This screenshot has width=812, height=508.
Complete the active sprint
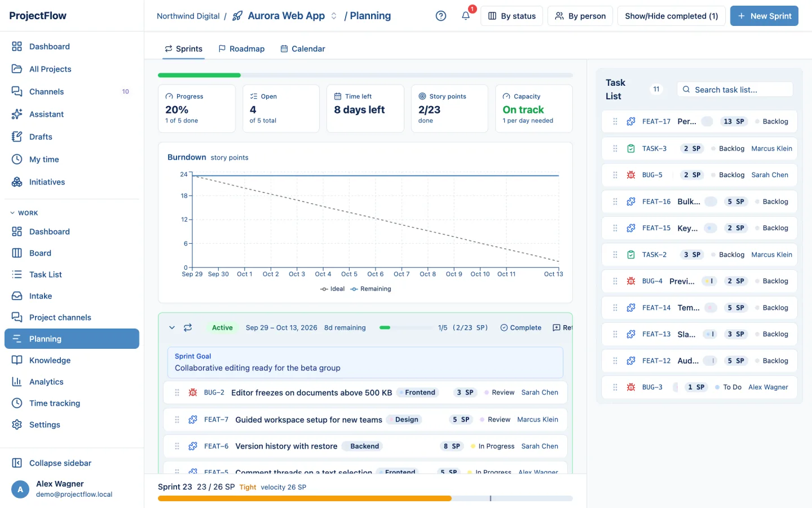520,327
